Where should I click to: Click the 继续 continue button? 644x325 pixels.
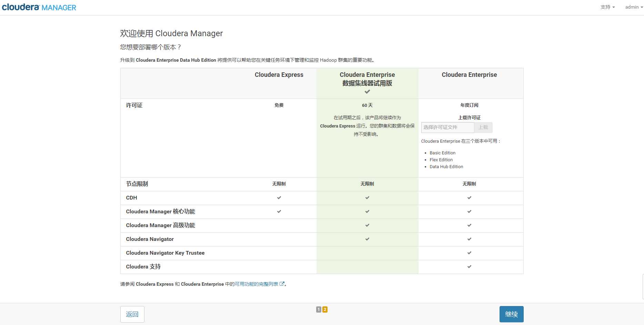pyautogui.click(x=512, y=314)
